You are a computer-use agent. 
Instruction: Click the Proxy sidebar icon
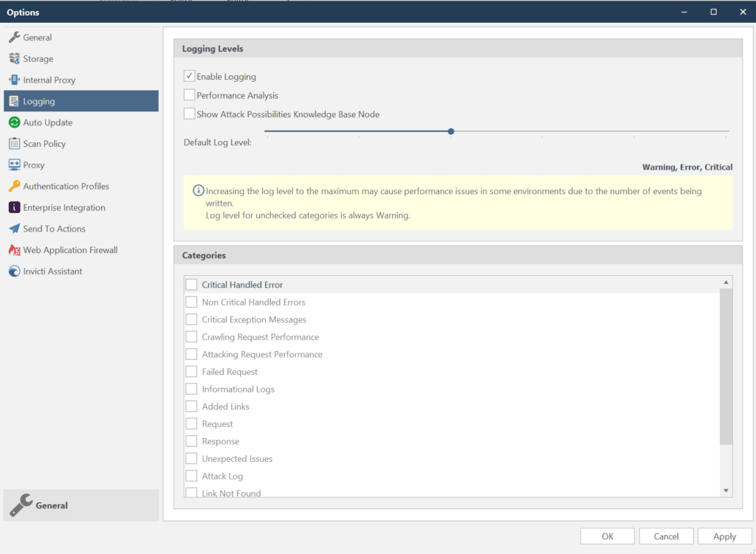pos(16,165)
